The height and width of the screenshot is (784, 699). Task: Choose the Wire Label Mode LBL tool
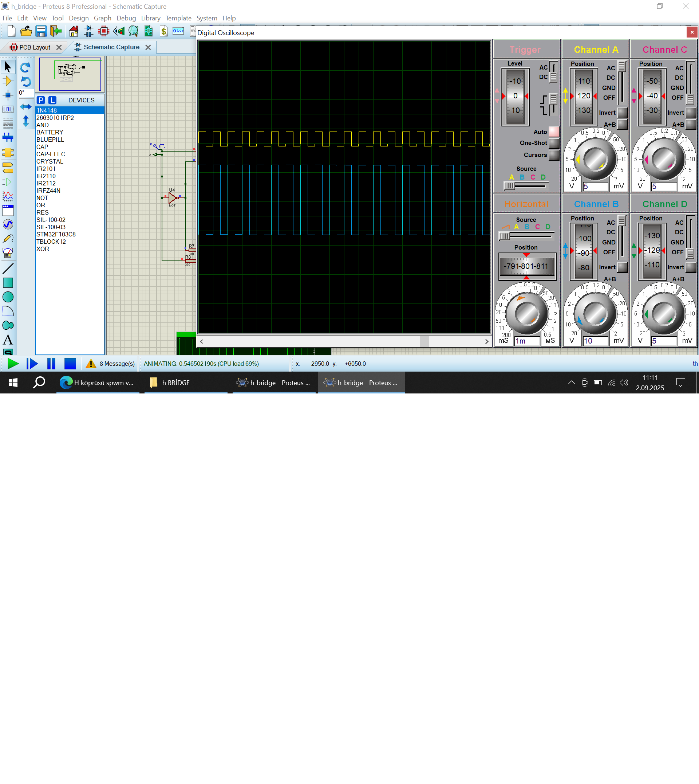(x=8, y=109)
